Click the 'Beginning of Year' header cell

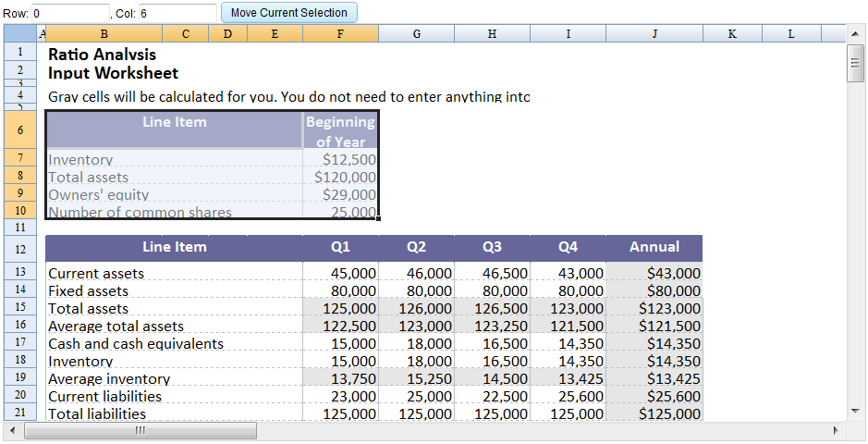coord(340,130)
